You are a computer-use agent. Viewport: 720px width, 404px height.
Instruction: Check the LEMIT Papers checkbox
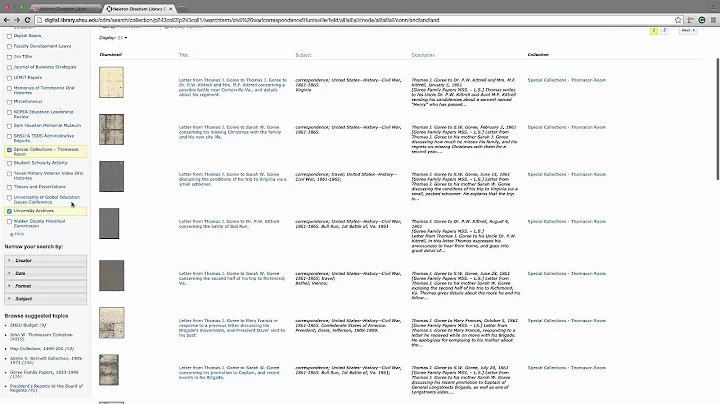coord(9,78)
